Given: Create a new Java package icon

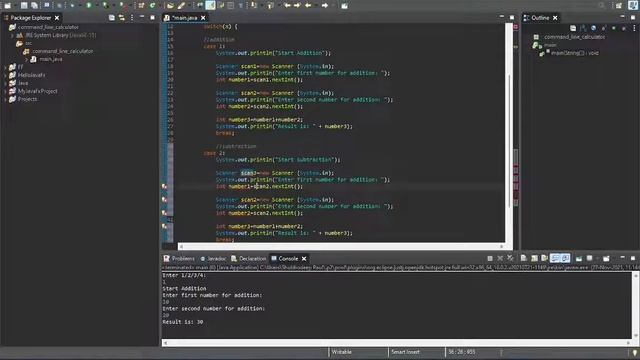Looking at the screenshot, I should click(x=141, y=6).
